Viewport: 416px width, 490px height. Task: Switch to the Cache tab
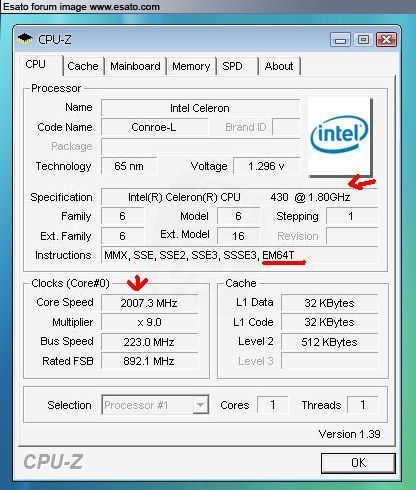[83, 66]
